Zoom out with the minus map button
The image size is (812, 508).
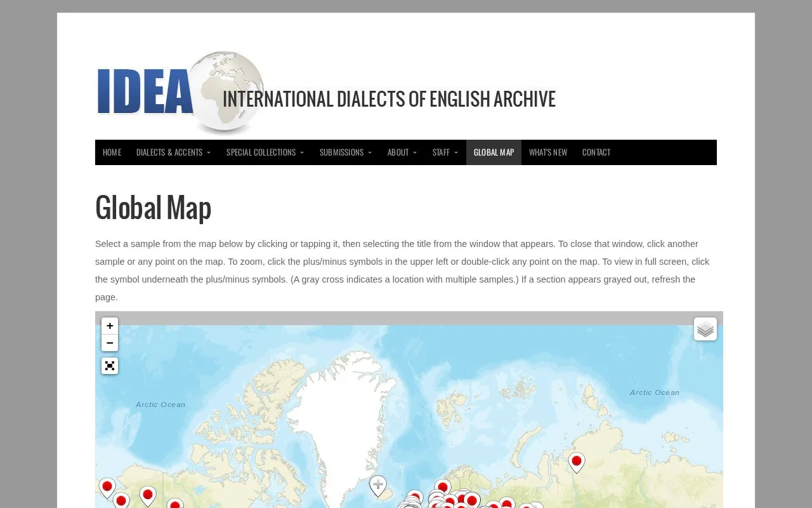click(x=110, y=343)
